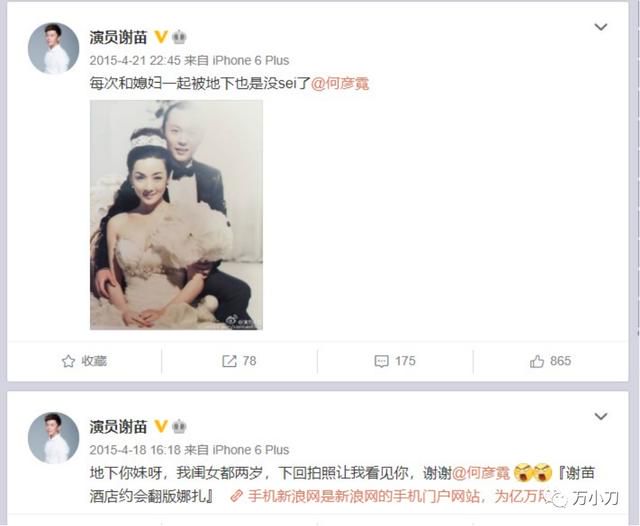
Task: Click the gold V verified badge in second post
Action: 161,426
